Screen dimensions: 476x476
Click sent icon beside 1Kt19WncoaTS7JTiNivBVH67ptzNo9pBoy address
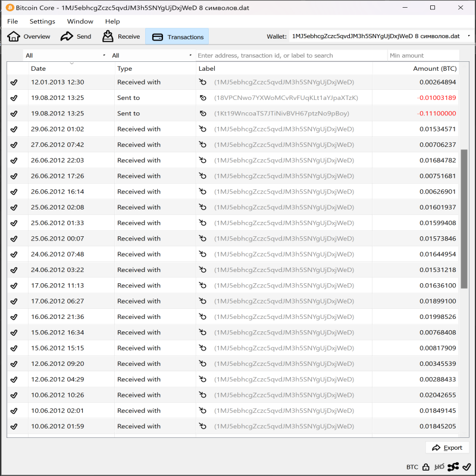[203, 114]
